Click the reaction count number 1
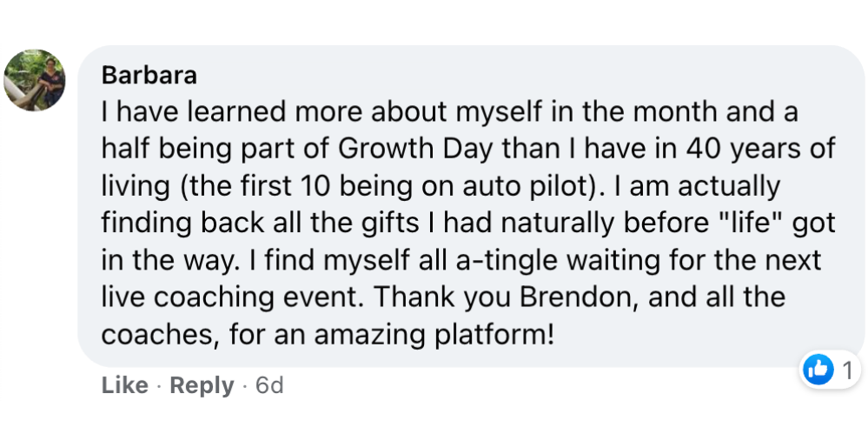868x434 pixels. click(847, 371)
